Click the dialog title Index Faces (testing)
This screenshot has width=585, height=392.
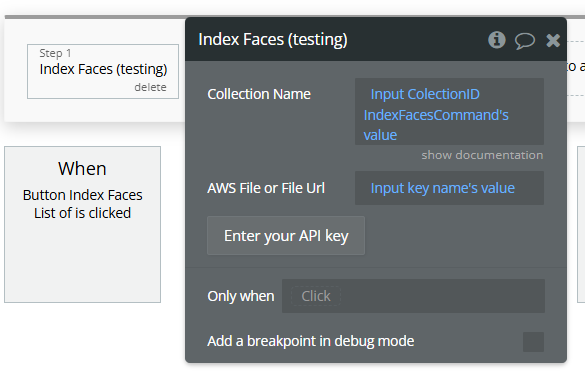[x=273, y=40]
